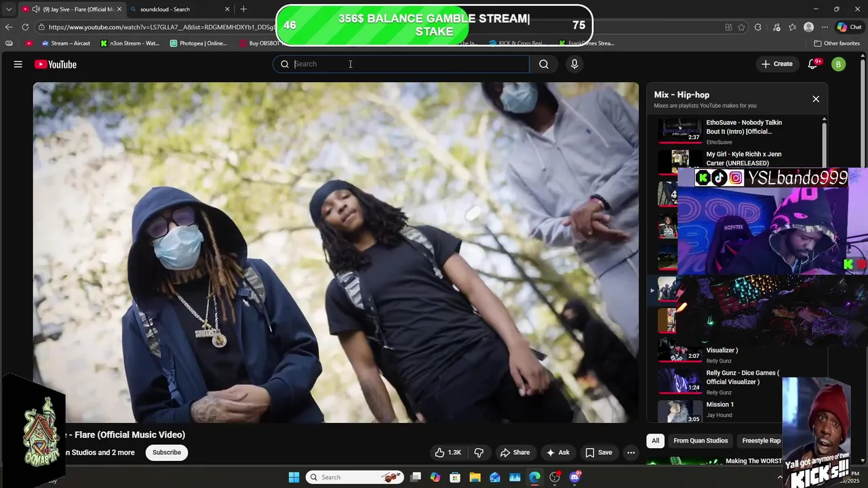Open the account avatar labeled B
Viewport: 868px width, 488px height.
(839, 64)
